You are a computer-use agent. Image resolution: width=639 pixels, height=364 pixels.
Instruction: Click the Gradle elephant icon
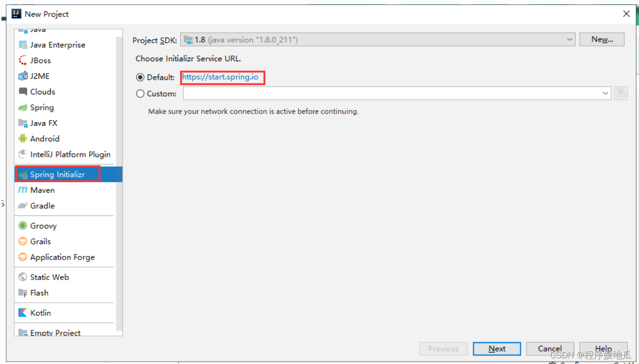pyautogui.click(x=22, y=205)
